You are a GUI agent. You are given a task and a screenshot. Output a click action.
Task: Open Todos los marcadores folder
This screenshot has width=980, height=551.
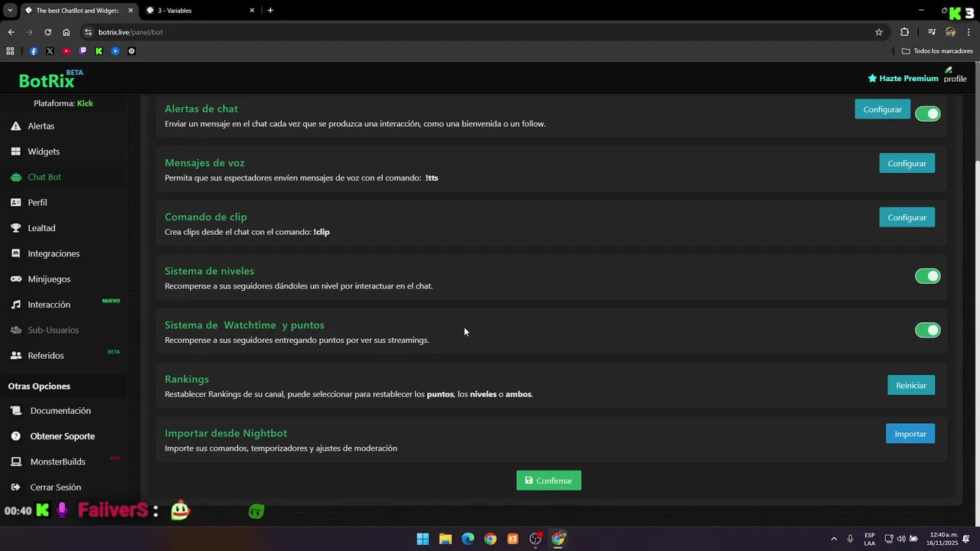(937, 51)
